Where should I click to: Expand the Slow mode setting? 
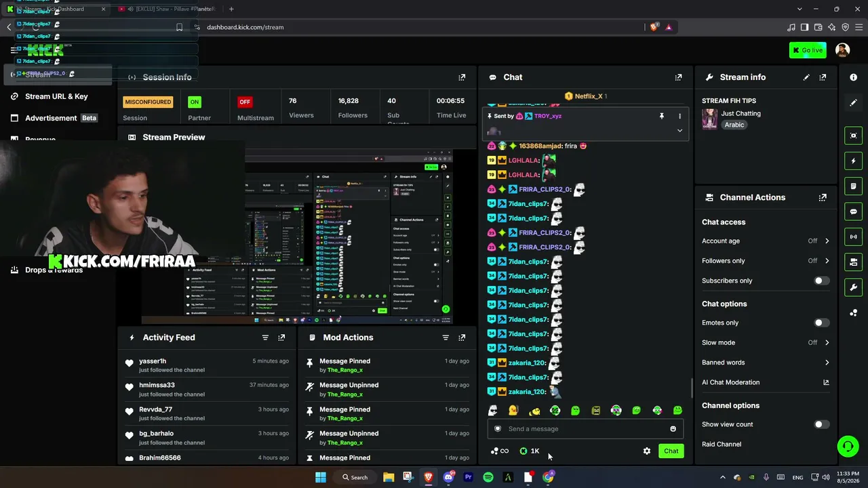[x=827, y=343]
